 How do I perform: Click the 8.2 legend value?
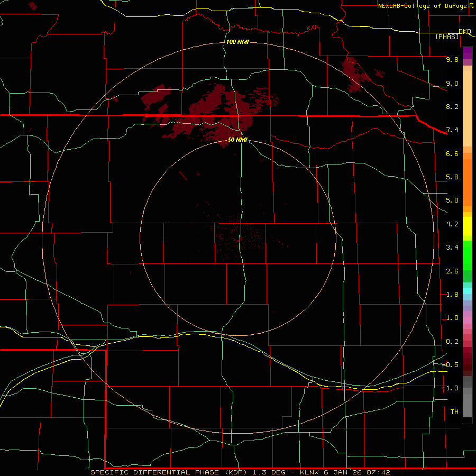[452, 106]
